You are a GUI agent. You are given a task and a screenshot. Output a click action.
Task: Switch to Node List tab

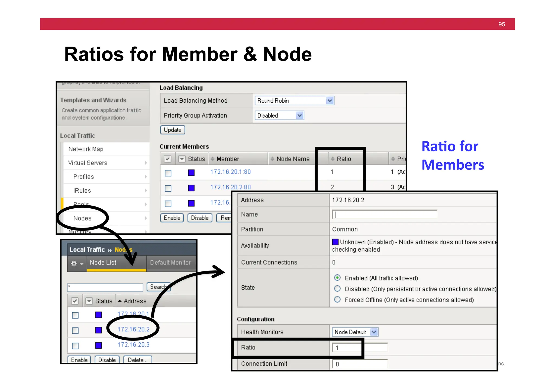point(116,263)
